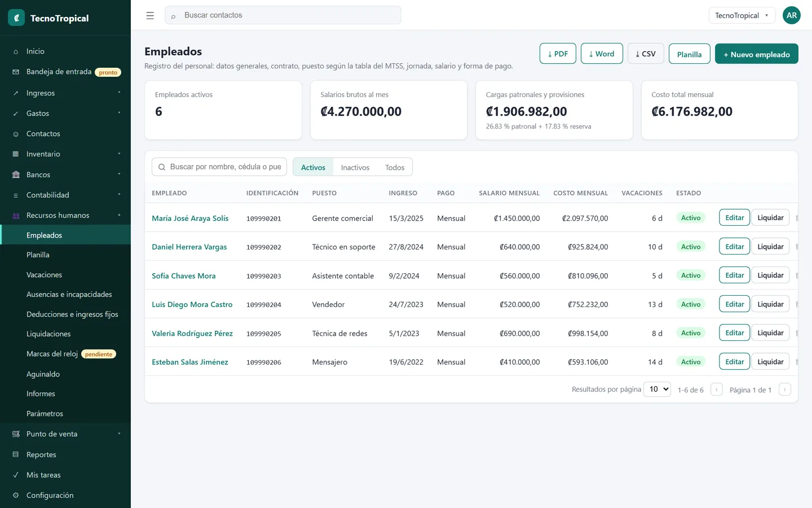Focus the employee name search box
This screenshot has height=508, width=812.
219,167
